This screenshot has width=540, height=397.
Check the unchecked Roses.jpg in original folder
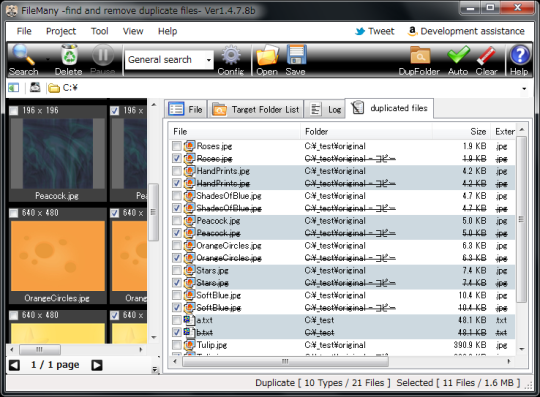[177, 146]
